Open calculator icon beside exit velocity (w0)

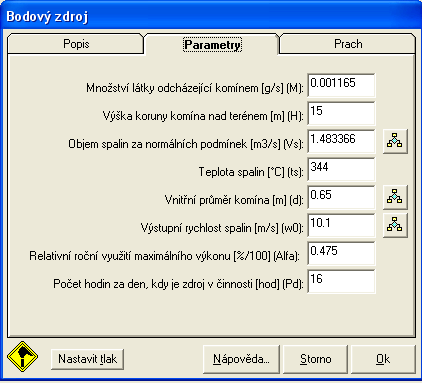(x=395, y=225)
